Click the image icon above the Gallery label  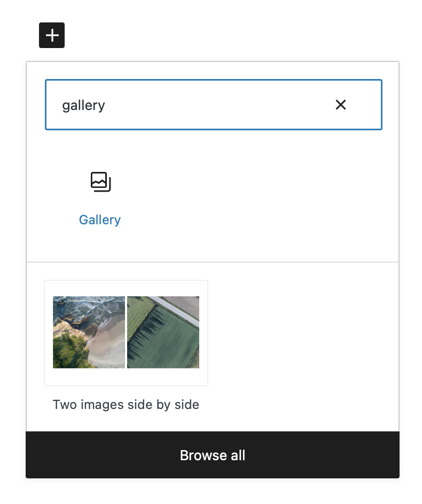click(x=100, y=182)
